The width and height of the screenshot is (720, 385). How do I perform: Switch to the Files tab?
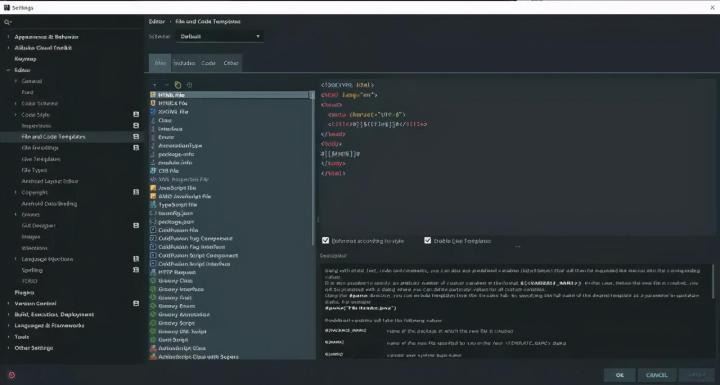pos(160,63)
